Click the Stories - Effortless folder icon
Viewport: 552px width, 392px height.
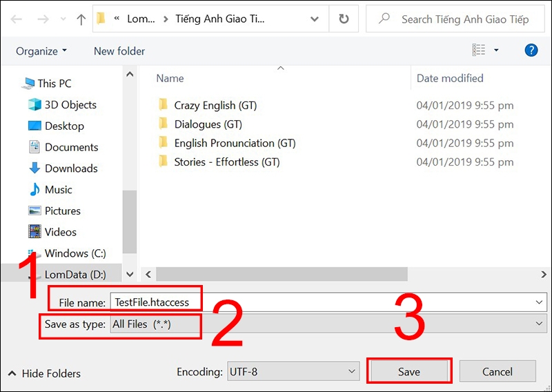(x=163, y=161)
